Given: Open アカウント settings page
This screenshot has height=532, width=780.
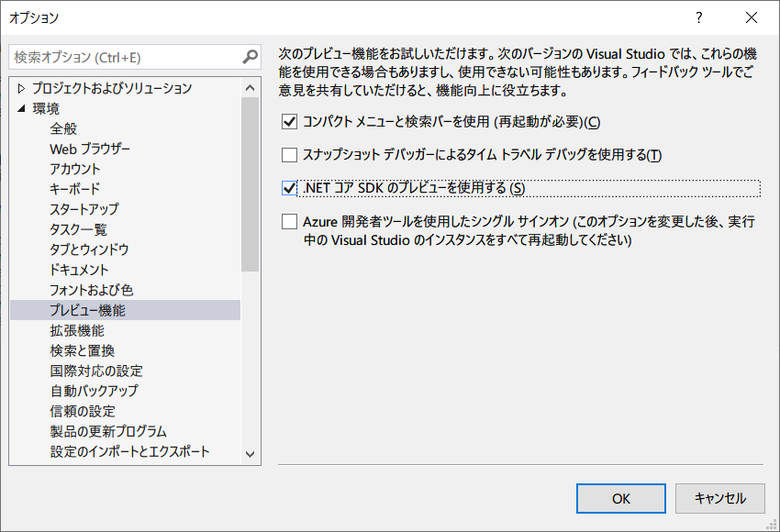Looking at the screenshot, I should tap(75, 169).
